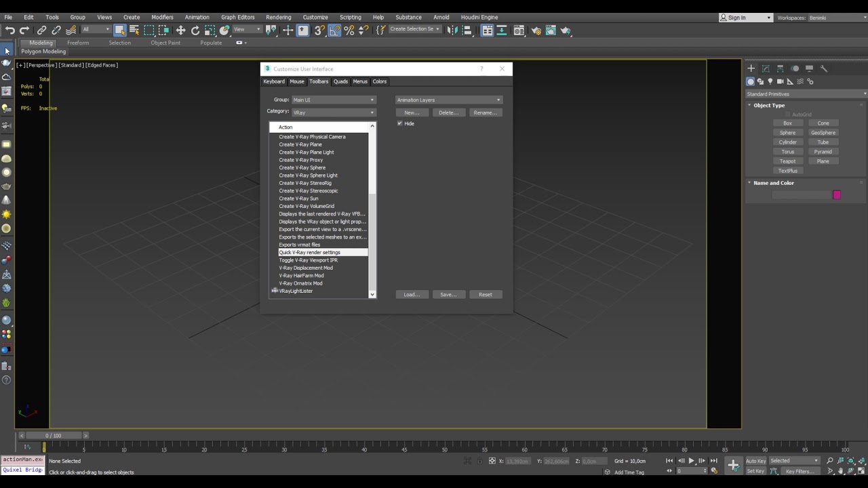Click the Load... button
This screenshot has width=868, height=488.
point(412,294)
